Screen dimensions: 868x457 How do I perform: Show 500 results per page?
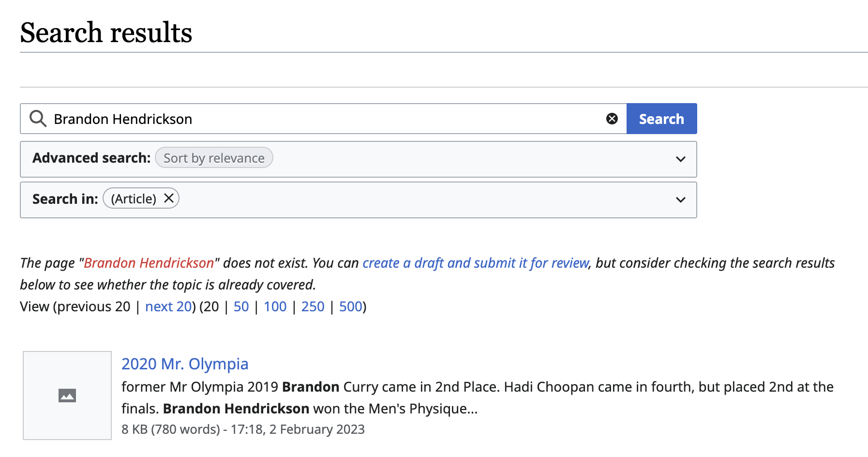tap(351, 306)
